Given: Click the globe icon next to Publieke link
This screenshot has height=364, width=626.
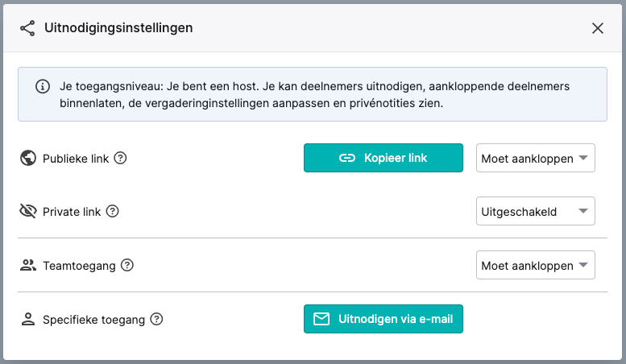Looking at the screenshot, I should pyautogui.click(x=28, y=158).
